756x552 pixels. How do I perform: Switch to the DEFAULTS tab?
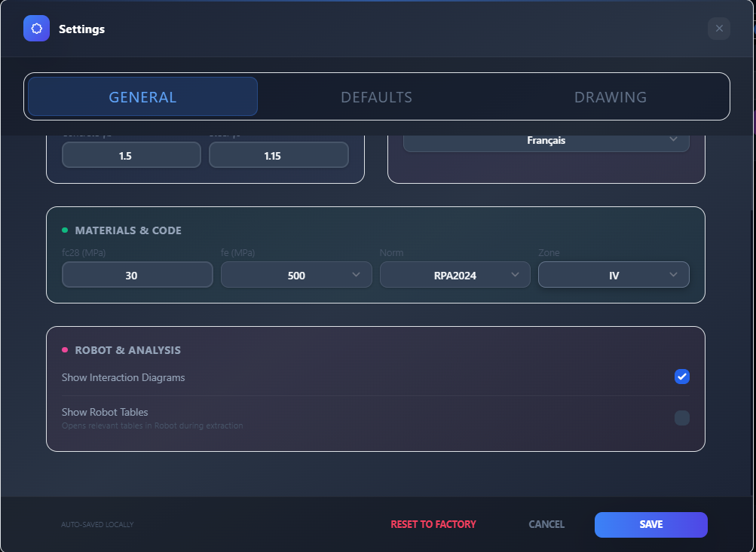(376, 96)
